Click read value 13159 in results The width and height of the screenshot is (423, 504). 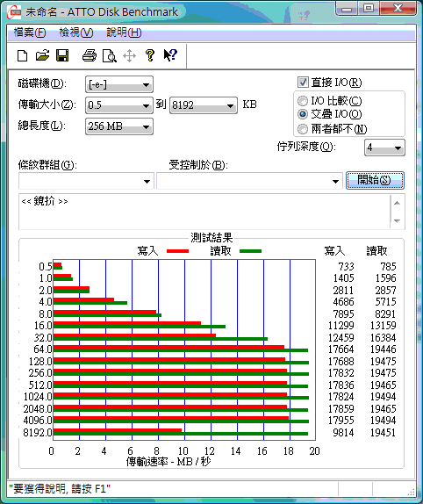click(x=383, y=326)
